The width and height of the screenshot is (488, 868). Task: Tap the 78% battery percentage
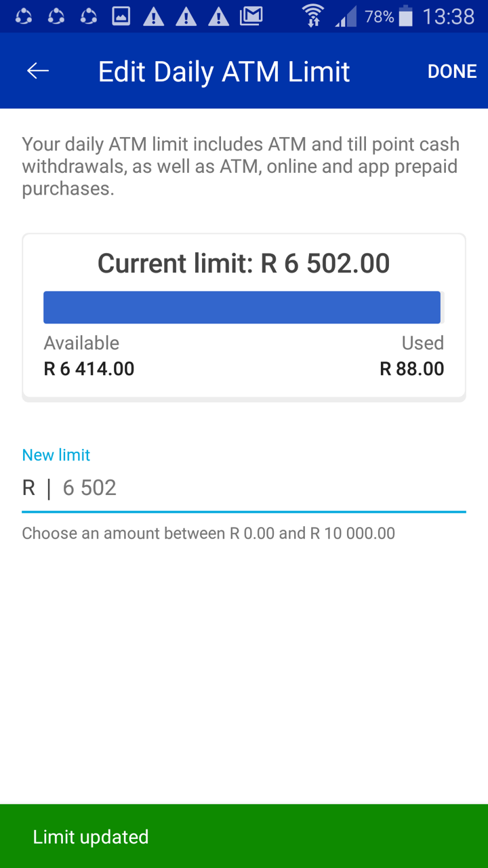coord(379,17)
